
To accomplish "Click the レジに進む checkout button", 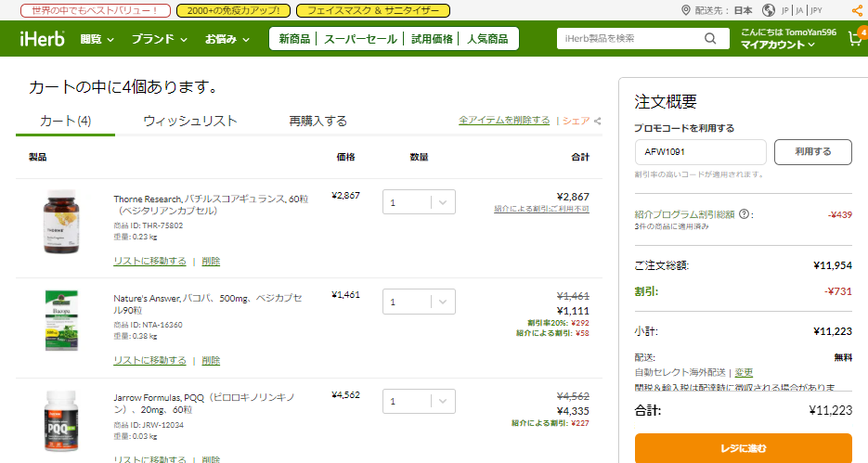I will pos(743,448).
